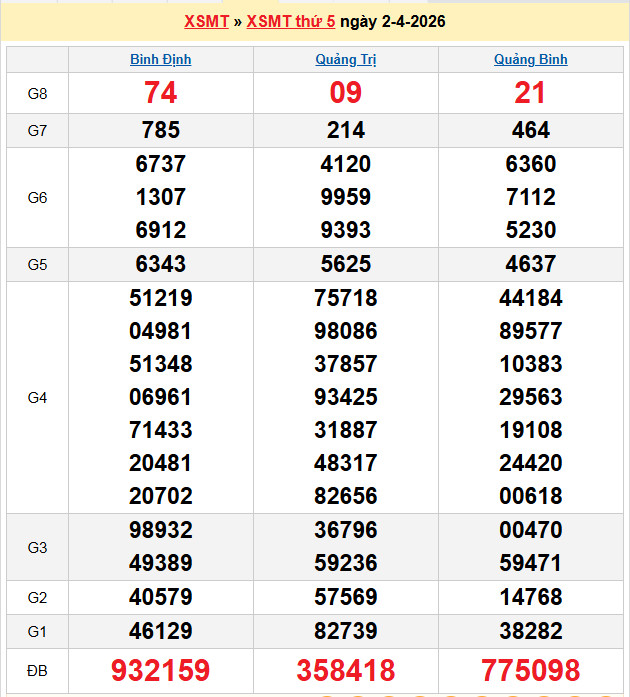Click the G4 row label
This screenshot has width=630, height=697.
[x=37, y=397]
